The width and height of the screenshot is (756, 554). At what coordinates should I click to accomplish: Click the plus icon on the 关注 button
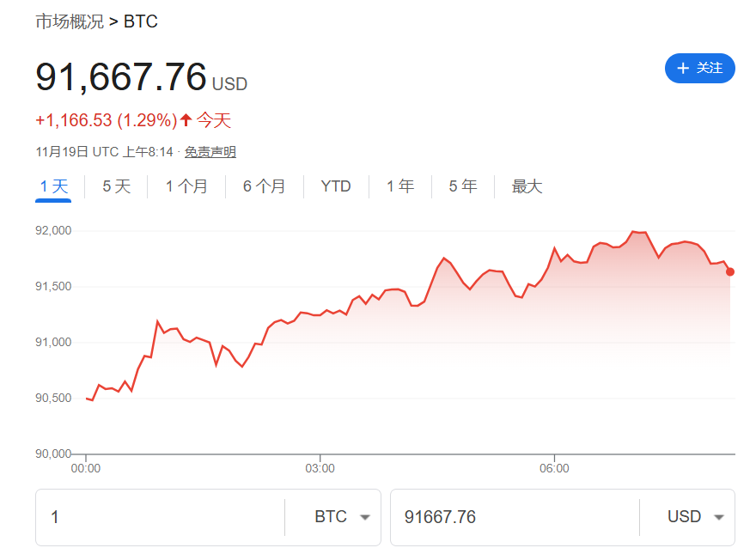point(683,69)
